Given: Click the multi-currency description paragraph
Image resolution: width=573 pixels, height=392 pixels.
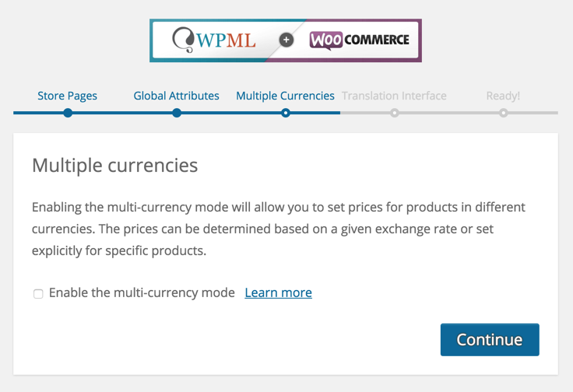Looking at the screenshot, I should coord(279,229).
